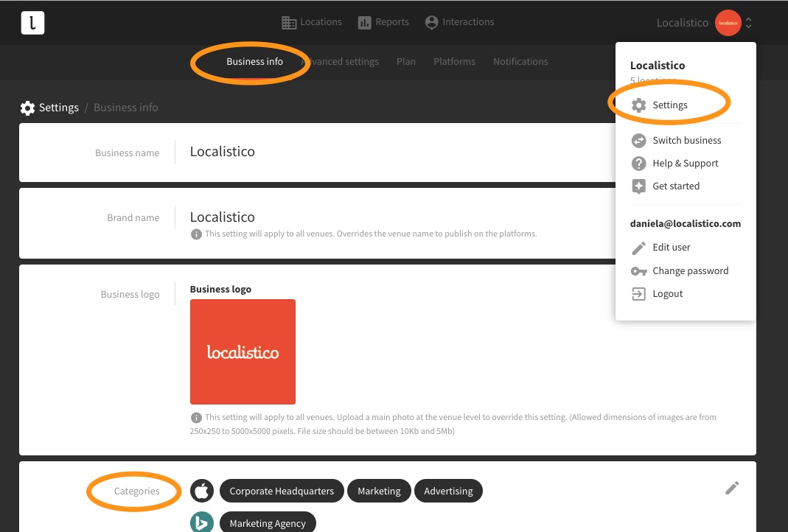788x532 pixels.
Task: Select Help & Support in the dropdown
Action: tap(675, 164)
